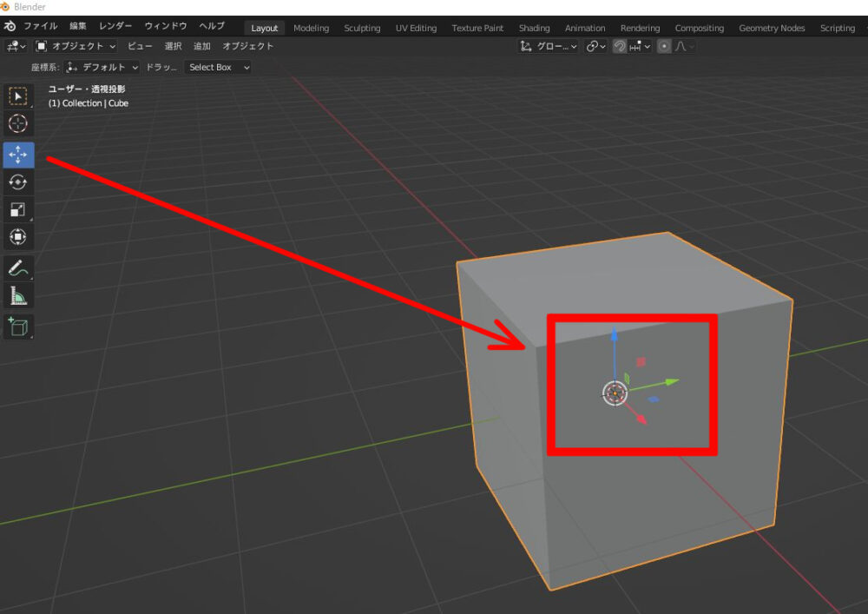Open the ヘルプ menu
The width and height of the screenshot is (868, 614).
[212, 26]
